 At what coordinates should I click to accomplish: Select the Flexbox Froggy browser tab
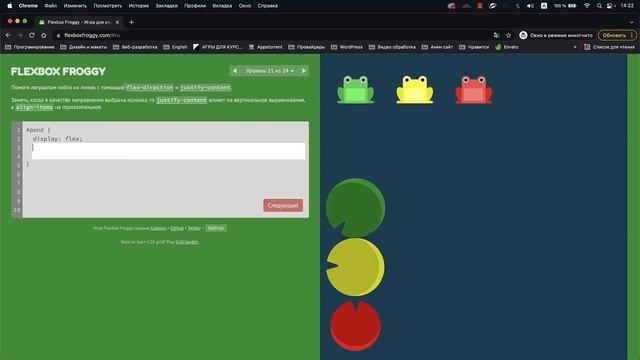click(79, 22)
